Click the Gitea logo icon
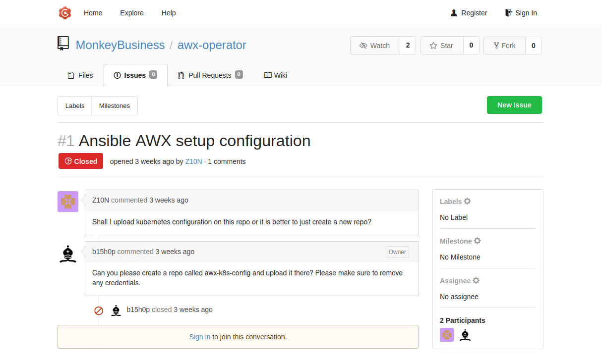Image resolution: width=602 pixels, height=364 pixels. tap(64, 13)
